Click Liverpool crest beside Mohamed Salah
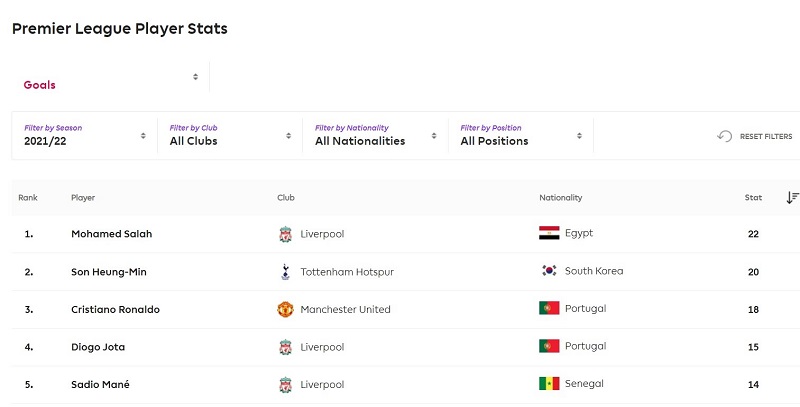 [x=286, y=234]
